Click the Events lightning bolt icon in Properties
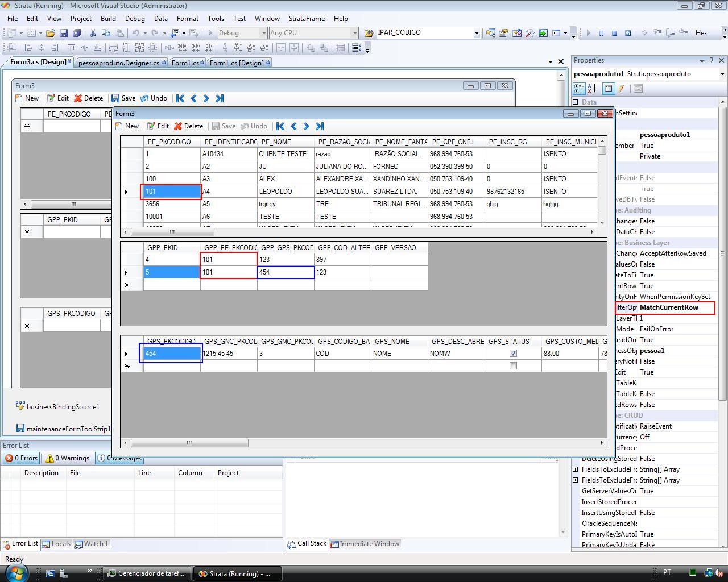 [622, 89]
